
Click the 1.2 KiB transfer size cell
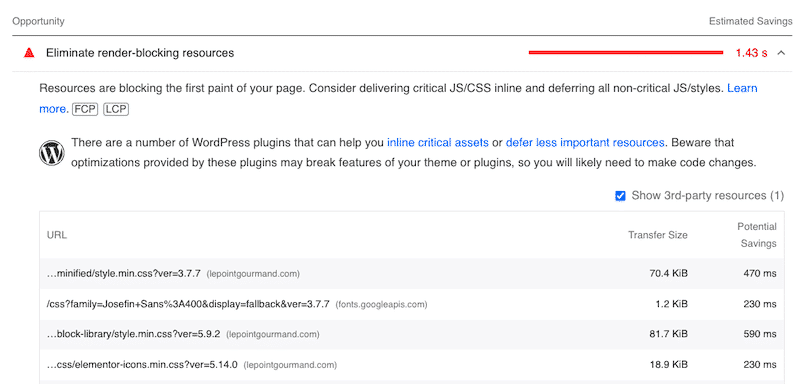pos(671,304)
